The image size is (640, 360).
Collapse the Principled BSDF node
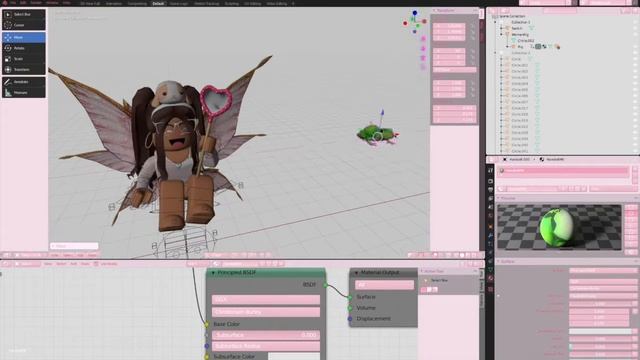213,273
